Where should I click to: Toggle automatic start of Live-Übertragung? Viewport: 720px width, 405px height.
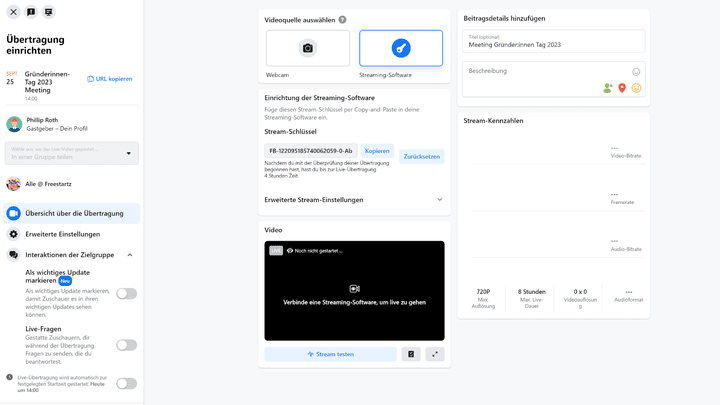pyautogui.click(x=126, y=383)
